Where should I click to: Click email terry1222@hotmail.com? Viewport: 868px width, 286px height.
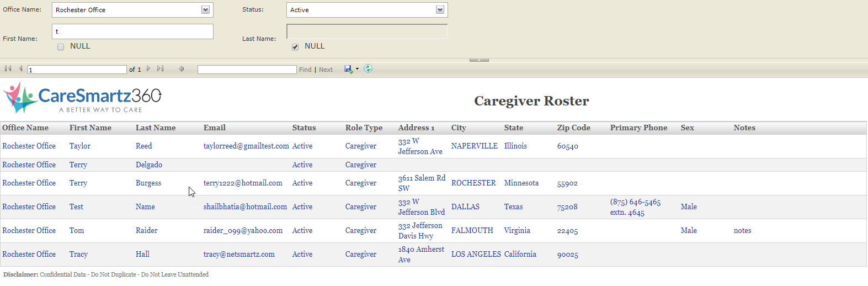(x=243, y=183)
